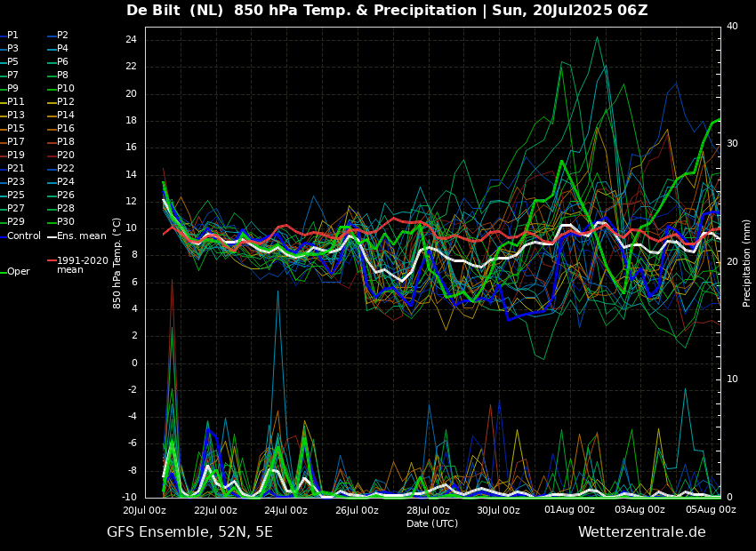Click the 26Jul 00z date label
The height and width of the screenshot is (551, 756).
(x=357, y=510)
